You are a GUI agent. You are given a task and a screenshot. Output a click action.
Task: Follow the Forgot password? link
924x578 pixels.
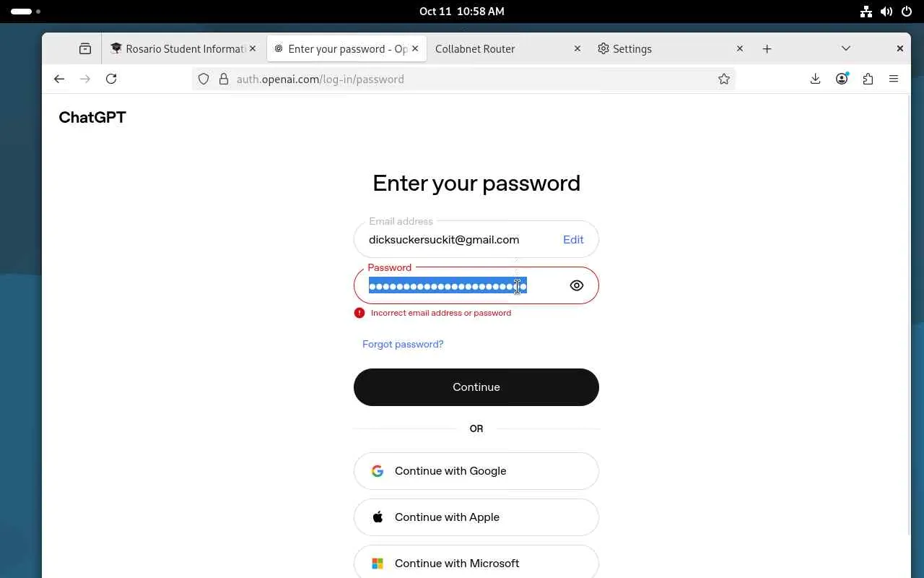403,344
